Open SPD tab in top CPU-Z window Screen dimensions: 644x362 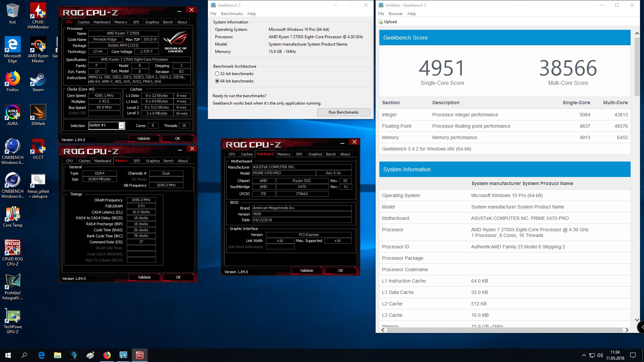136,22
